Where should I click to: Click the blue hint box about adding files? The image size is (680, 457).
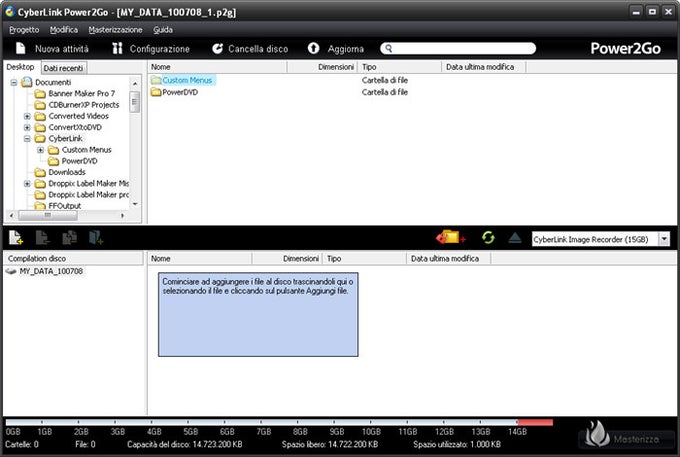pyautogui.click(x=258, y=314)
